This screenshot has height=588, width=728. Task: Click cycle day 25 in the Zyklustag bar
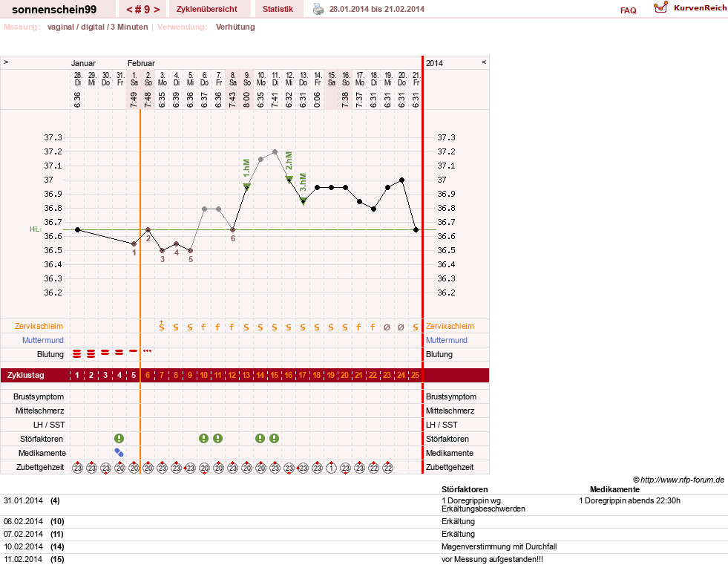tap(415, 375)
